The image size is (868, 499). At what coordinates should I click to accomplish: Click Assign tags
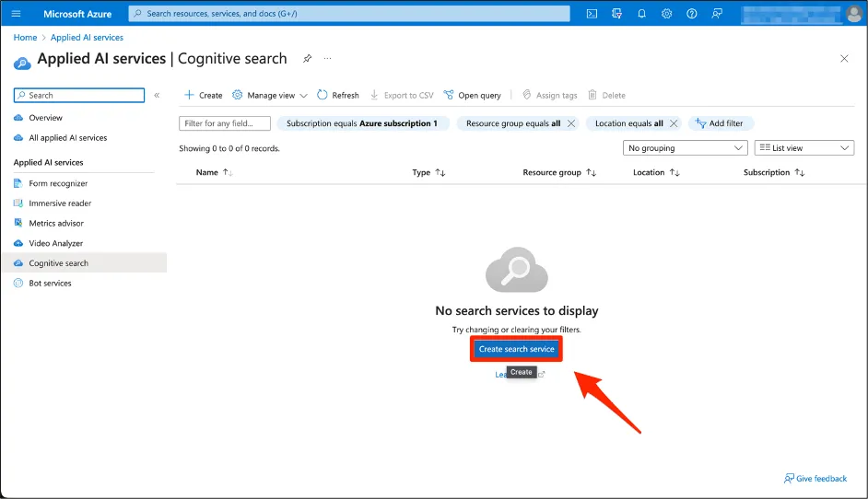pos(550,95)
